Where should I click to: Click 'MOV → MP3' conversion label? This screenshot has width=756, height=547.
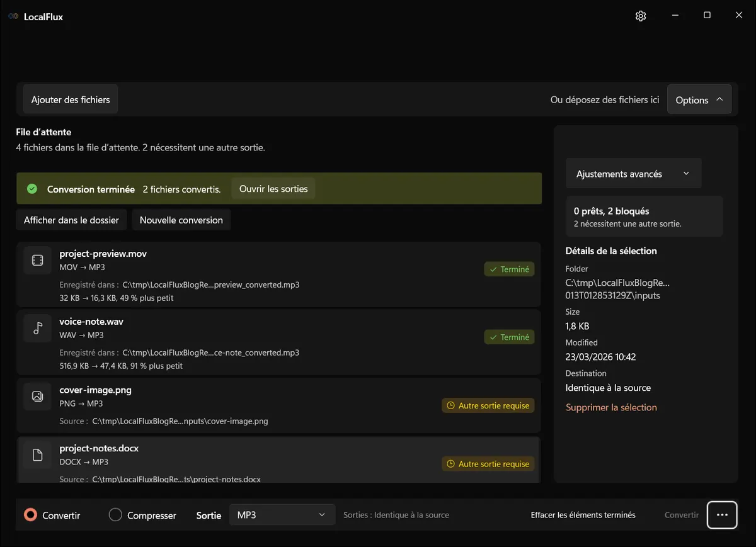82,268
